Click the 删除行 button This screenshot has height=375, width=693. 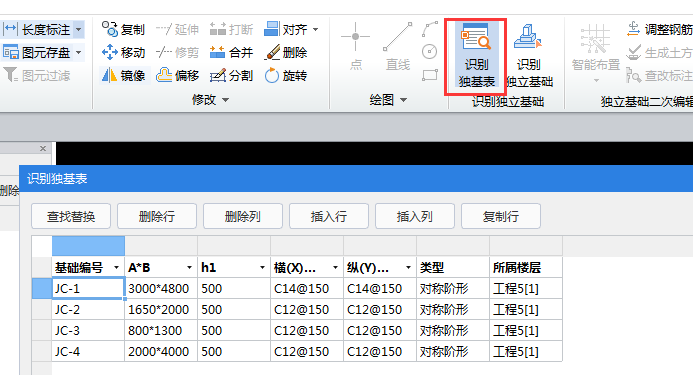point(157,216)
